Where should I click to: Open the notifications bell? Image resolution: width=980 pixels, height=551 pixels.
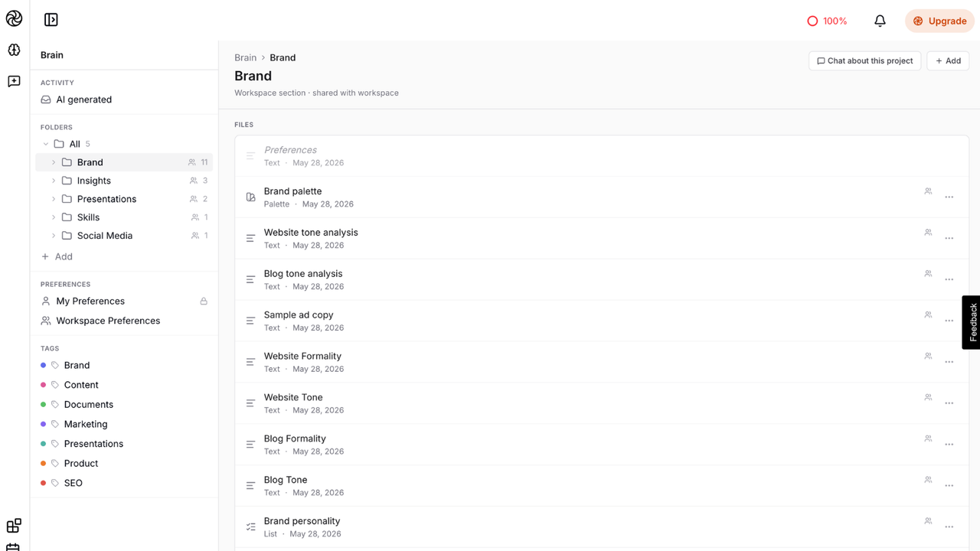tap(880, 21)
